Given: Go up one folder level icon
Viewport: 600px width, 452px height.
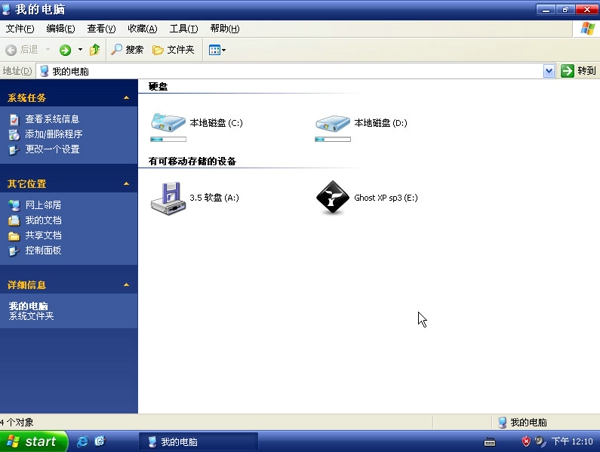Looking at the screenshot, I should [95, 50].
